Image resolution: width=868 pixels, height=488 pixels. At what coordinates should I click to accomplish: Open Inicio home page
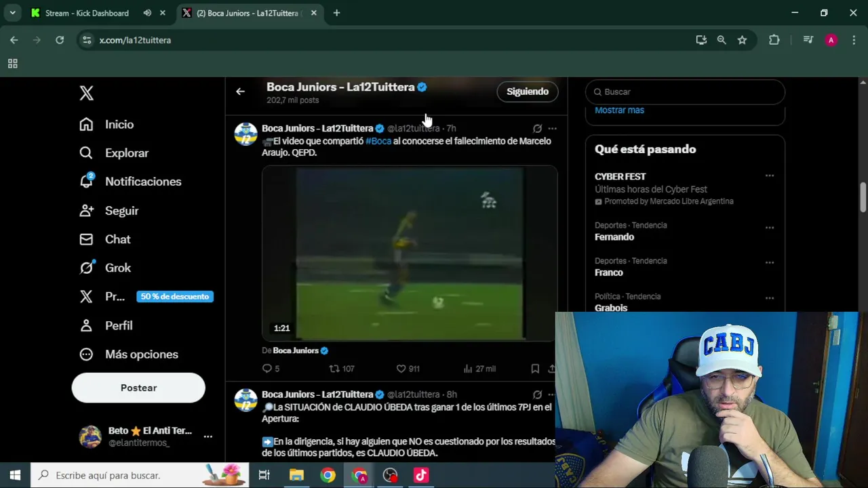(106, 124)
